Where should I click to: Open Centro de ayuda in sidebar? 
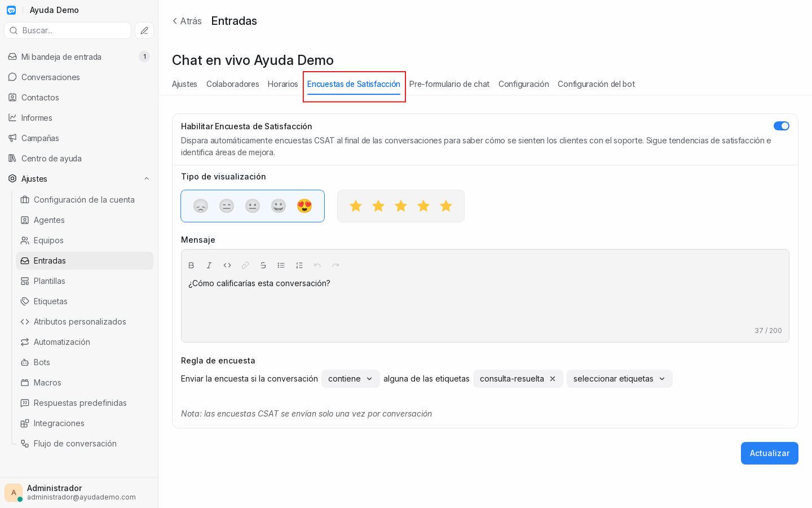click(x=79, y=158)
